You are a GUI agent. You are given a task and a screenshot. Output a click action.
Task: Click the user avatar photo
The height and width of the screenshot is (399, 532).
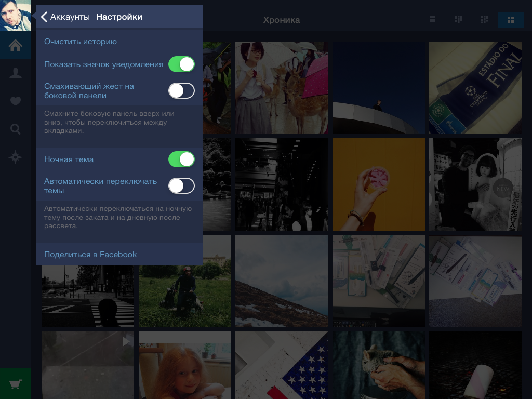(x=15, y=15)
